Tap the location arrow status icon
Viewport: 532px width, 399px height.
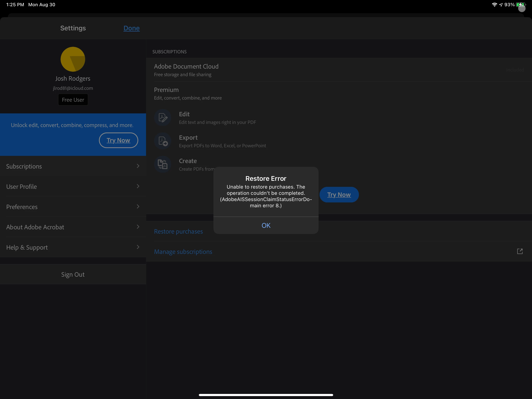[501, 4]
